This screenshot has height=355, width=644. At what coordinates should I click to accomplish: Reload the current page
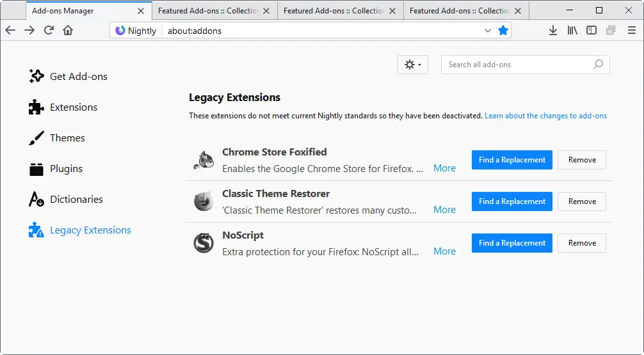(x=49, y=30)
